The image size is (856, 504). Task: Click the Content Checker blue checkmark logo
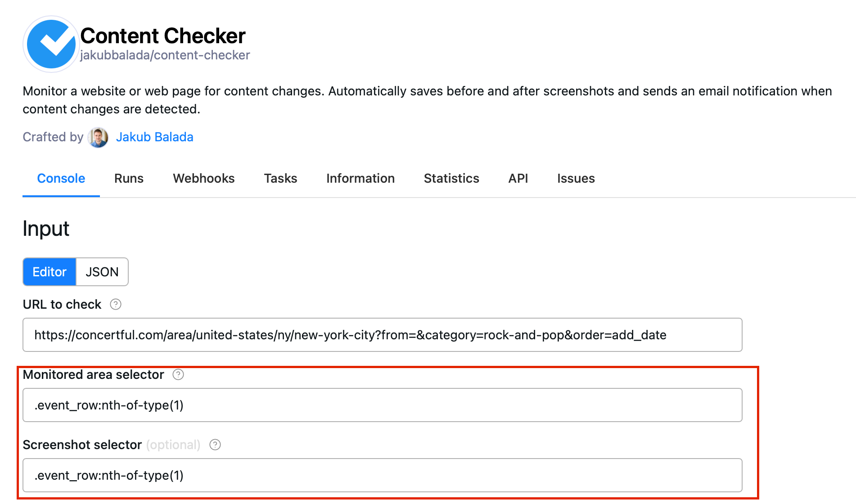[51, 44]
